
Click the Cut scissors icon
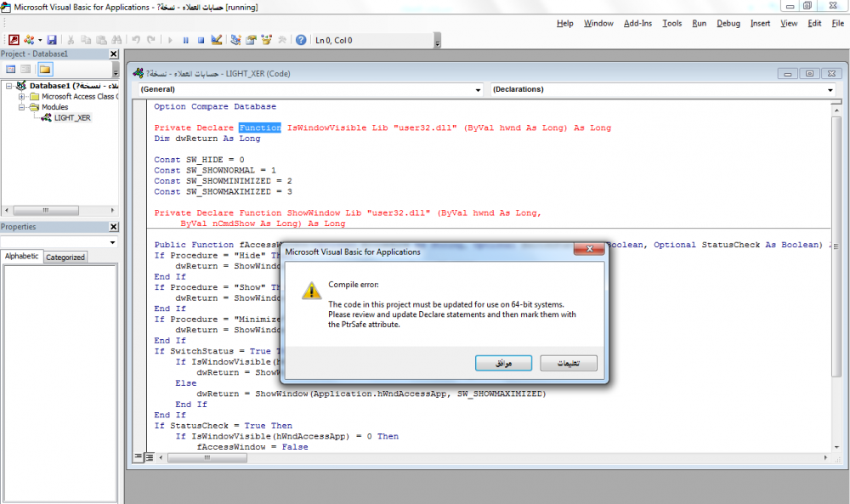(x=71, y=40)
